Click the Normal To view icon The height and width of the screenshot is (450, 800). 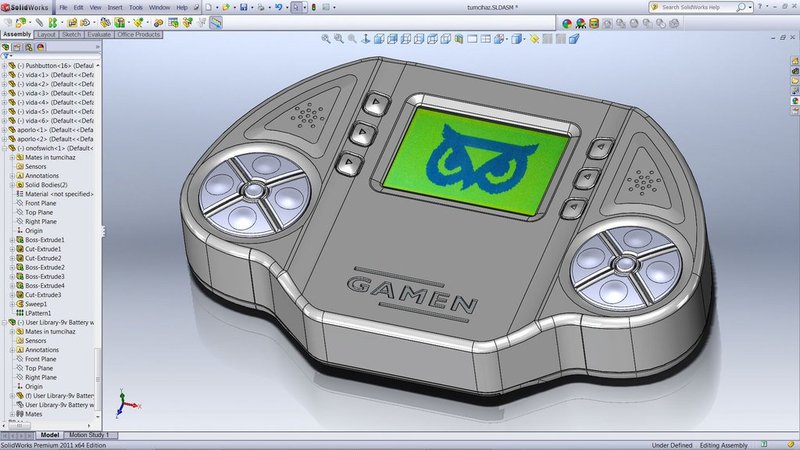[x=365, y=39]
